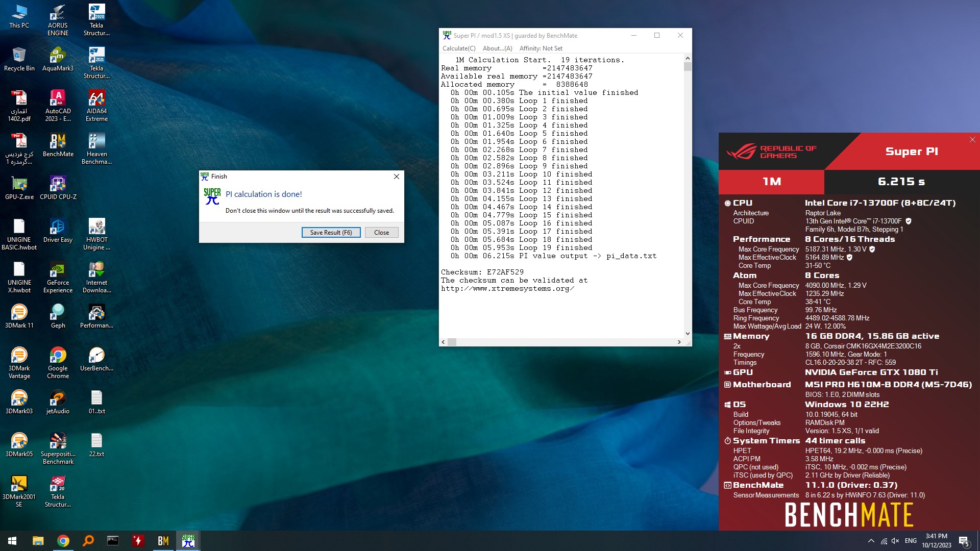The image size is (980, 551).
Task: Click the 6.215 s result in BenchMate
Action: (x=901, y=182)
